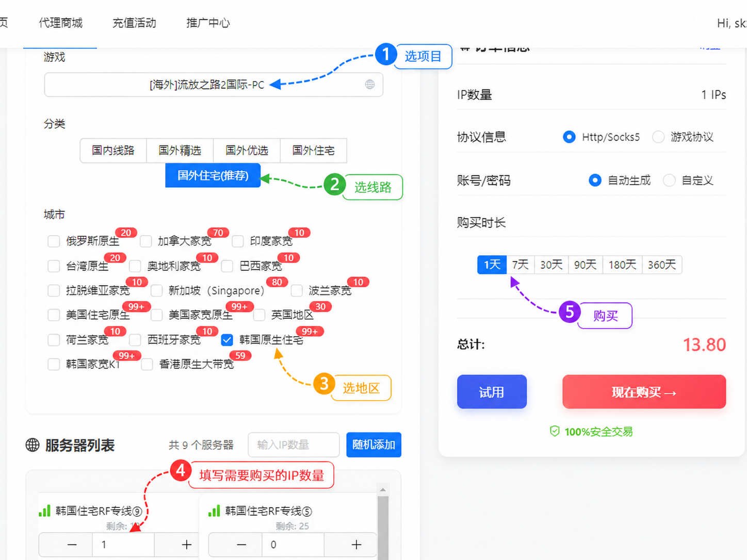Select the 国外住宅 category tab
This screenshot has width=747, height=560.
pos(313,151)
